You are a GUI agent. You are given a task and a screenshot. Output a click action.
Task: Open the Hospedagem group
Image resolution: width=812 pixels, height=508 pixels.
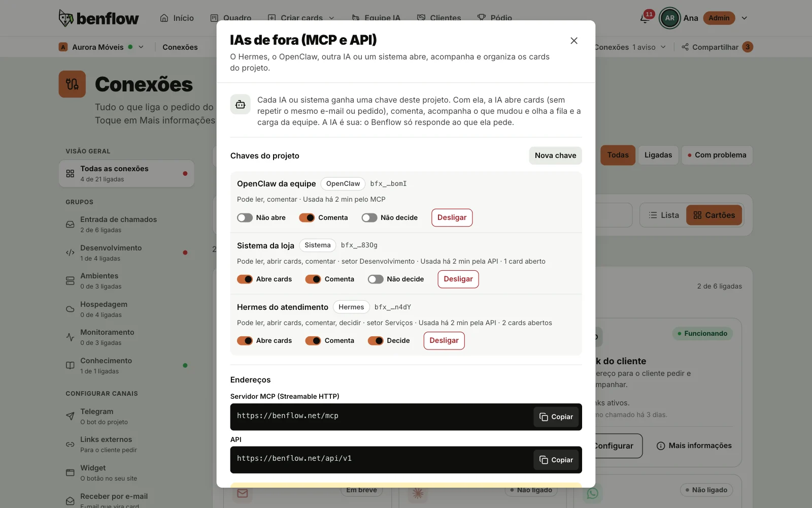click(126, 309)
